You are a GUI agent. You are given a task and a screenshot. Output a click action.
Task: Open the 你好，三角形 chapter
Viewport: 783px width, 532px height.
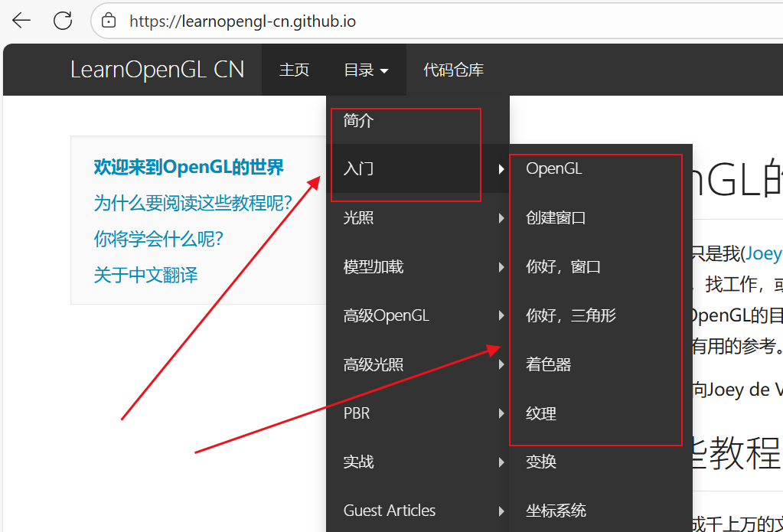(x=601, y=315)
